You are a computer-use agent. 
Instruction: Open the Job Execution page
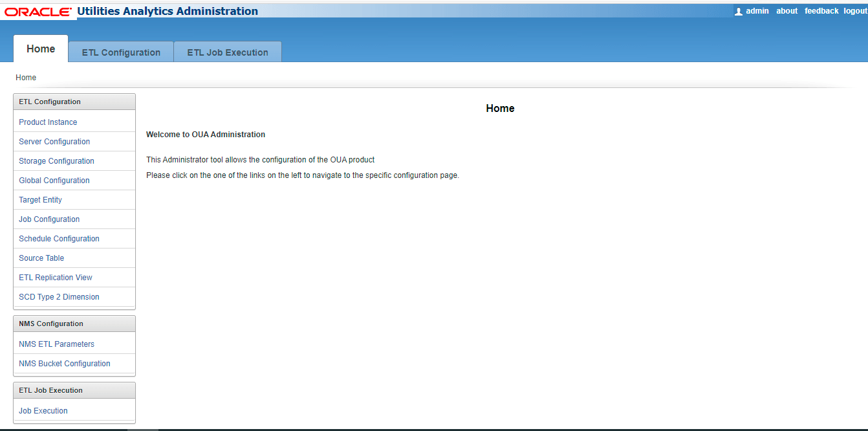point(43,410)
